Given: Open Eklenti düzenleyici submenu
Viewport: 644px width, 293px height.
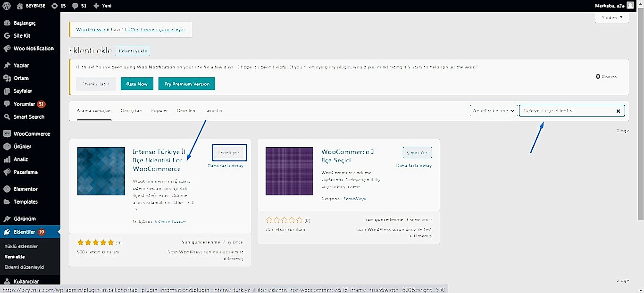Looking at the screenshot, I should [x=24, y=267].
